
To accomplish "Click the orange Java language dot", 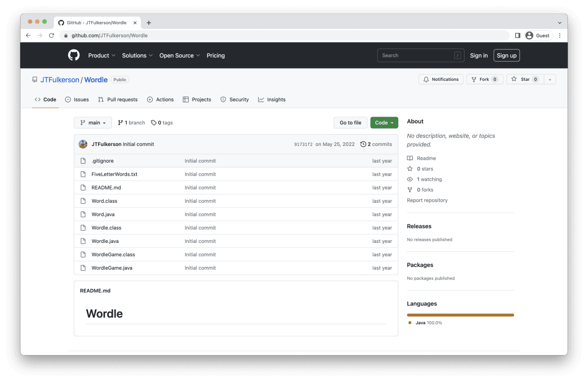I will tap(410, 323).
